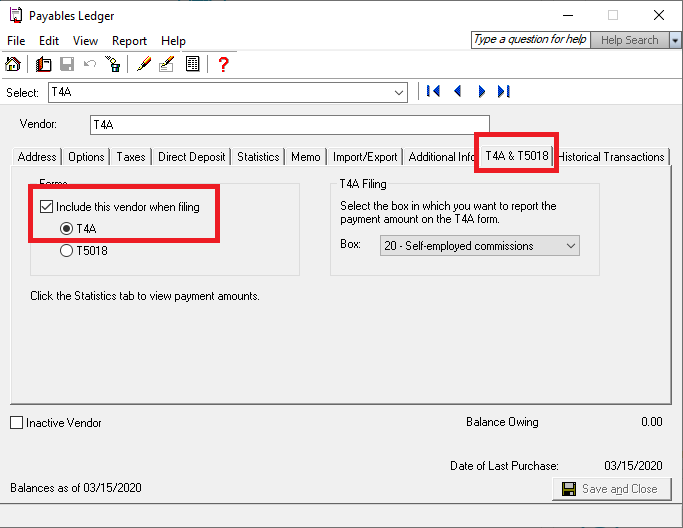Open the T4A Box dropdown list
This screenshot has height=528, width=683.
coord(571,246)
